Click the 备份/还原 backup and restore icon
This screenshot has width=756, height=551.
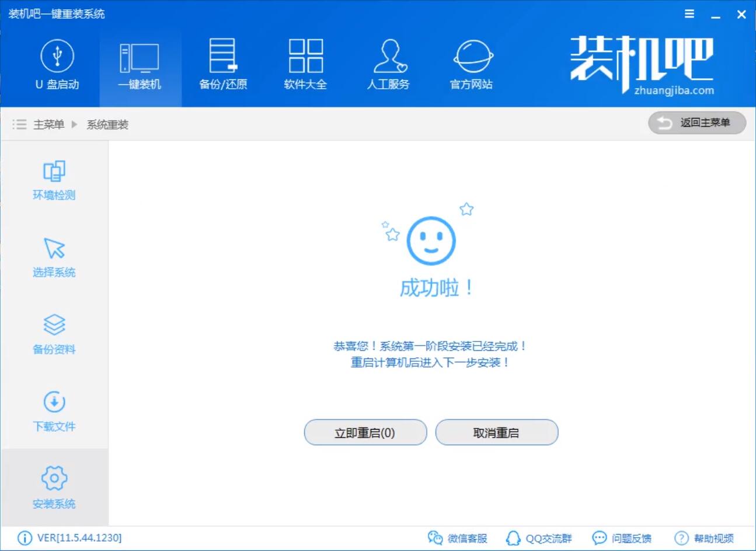coord(222,64)
